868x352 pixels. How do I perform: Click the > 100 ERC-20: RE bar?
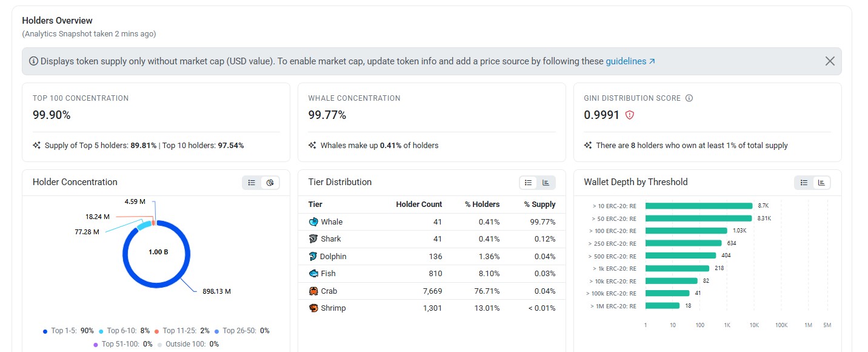[686, 231]
